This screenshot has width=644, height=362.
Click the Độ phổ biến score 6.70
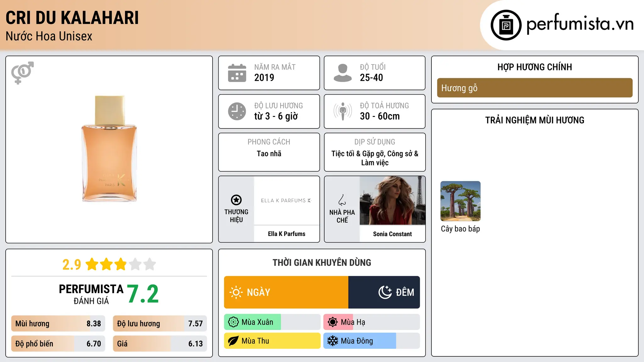coord(94,344)
